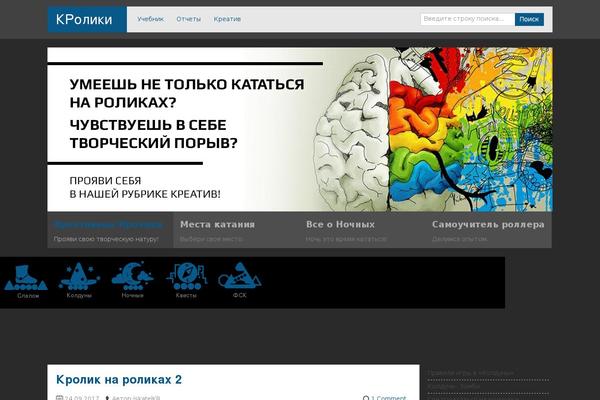Switch to the Самоучитель роллера slide tab

(488, 230)
